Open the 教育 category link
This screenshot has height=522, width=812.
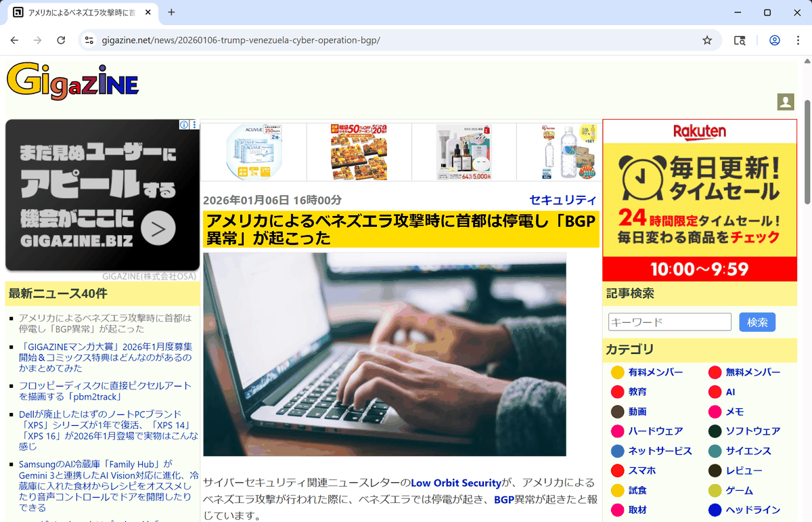point(637,392)
